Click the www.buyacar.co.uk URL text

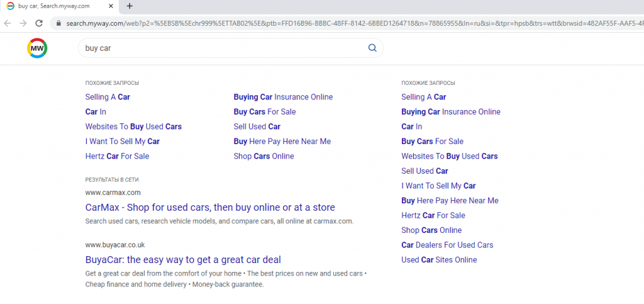[x=115, y=245]
